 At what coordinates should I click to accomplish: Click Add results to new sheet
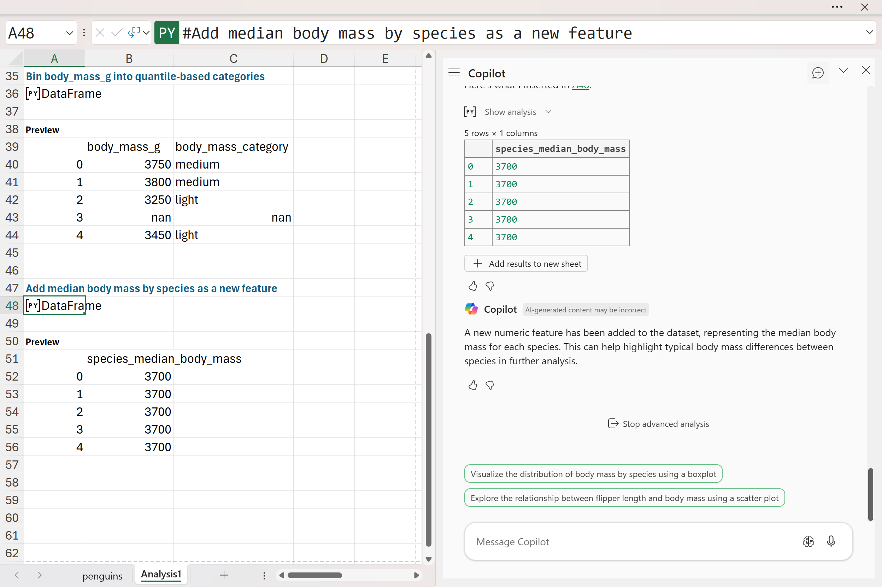(x=526, y=264)
